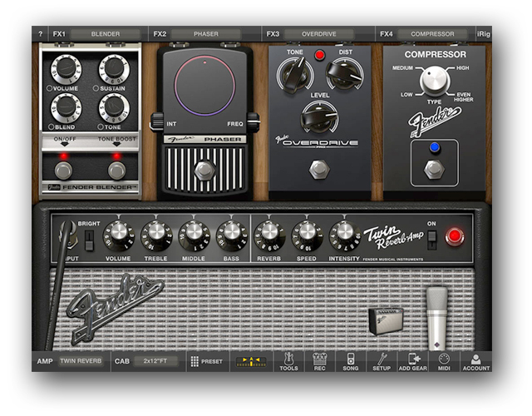Open the FX4 Compressor effect selector
Viewport: 532px width, 416px height.
(x=432, y=34)
